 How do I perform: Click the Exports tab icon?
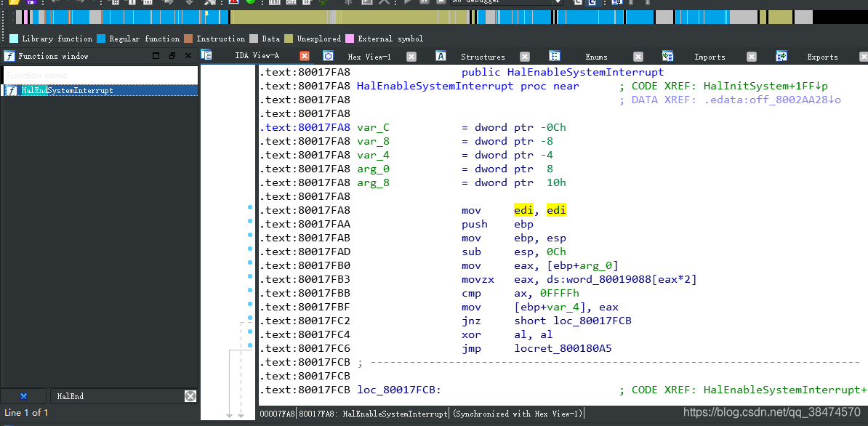(x=781, y=56)
